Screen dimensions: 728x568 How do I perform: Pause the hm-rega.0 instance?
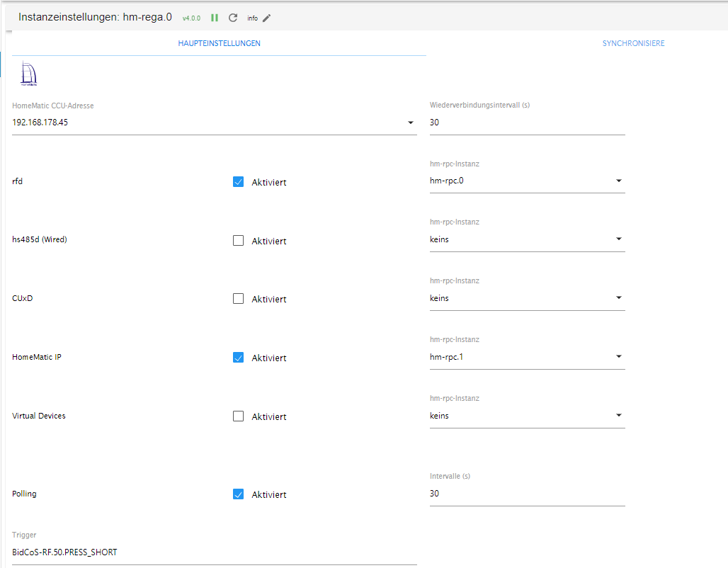tap(215, 18)
